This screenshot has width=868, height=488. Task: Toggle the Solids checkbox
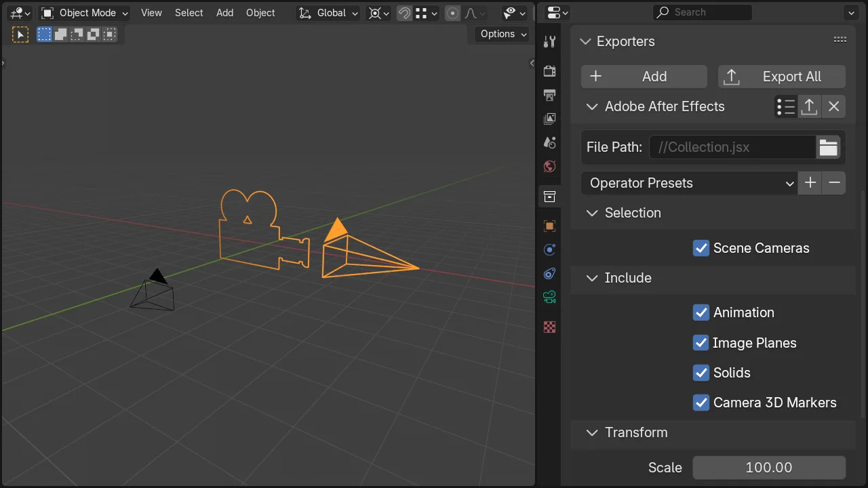point(701,373)
